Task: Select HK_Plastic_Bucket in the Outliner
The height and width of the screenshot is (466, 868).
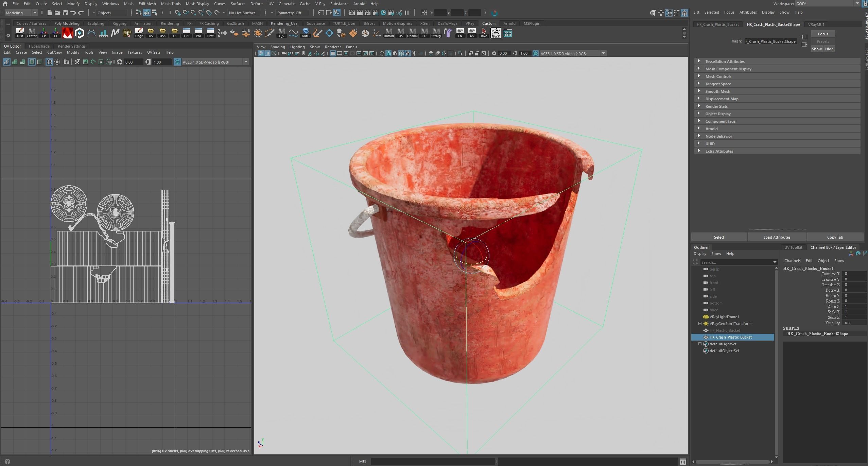Action: 724,330
